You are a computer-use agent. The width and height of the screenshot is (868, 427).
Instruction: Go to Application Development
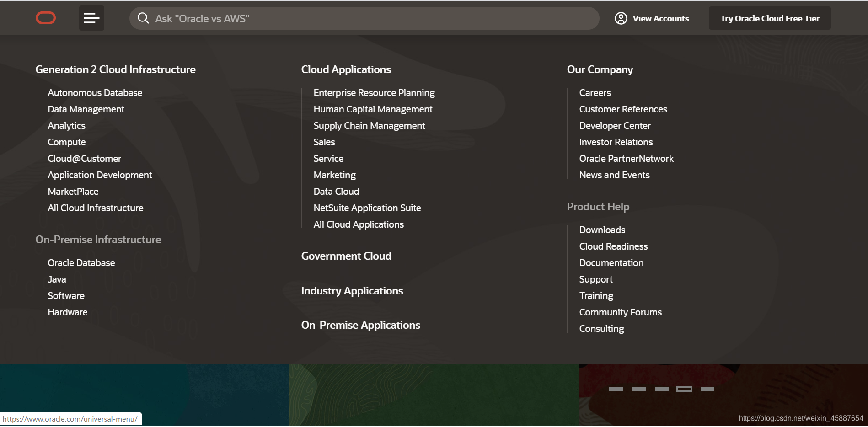pos(100,175)
